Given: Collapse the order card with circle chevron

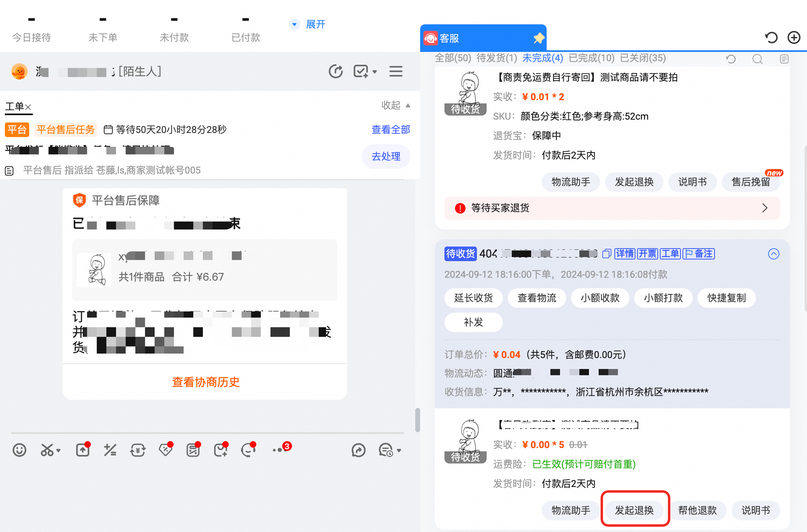Looking at the screenshot, I should (773, 254).
